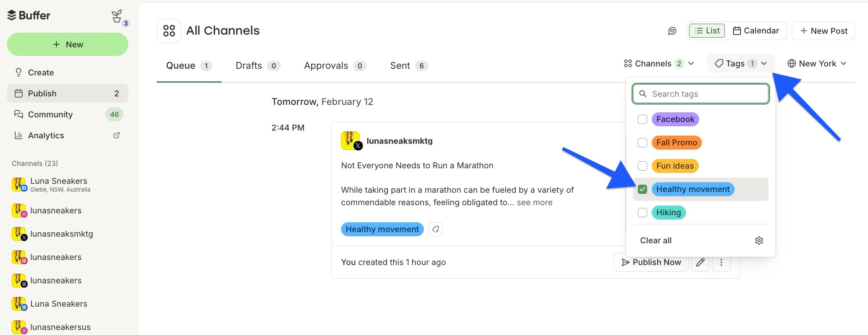The height and width of the screenshot is (335, 868).
Task: Open Create in the sidebar
Action: coord(68,72)
